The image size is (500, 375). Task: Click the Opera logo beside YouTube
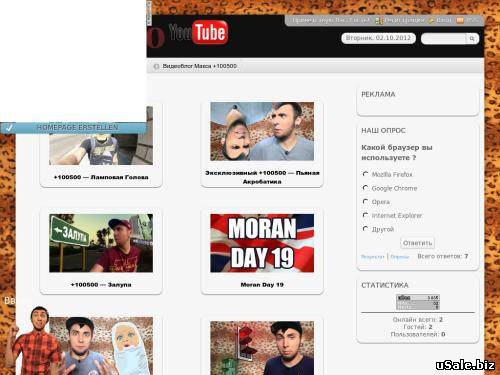pyautogui.click(x=155, y=38)
